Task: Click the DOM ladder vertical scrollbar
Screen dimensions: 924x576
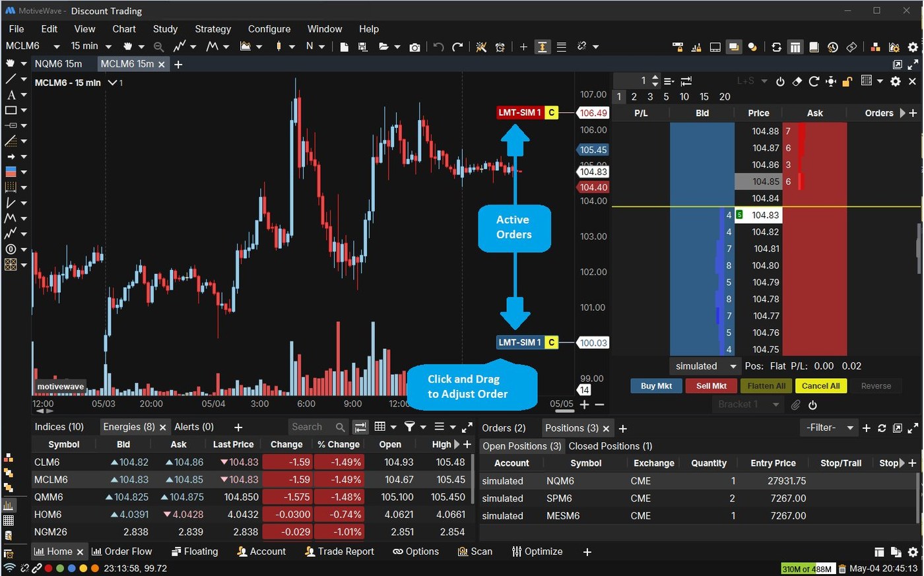Action: (x=919, y=248)
